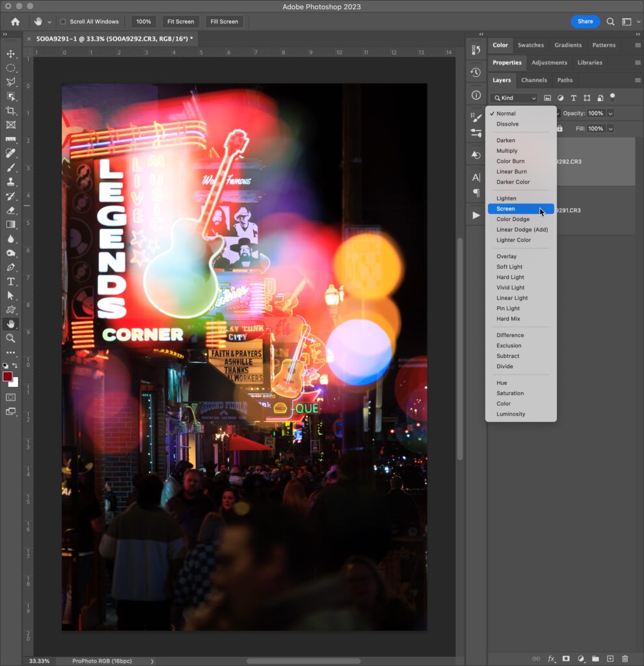Expand the Opacity slider dropdown
The height and width of the screenshot is (666, 644).
coord(610,113)
